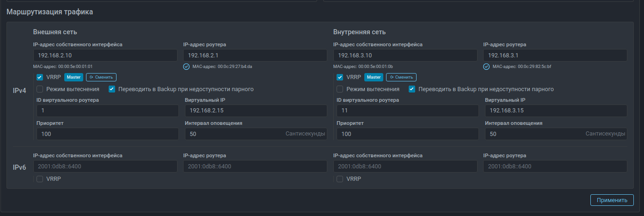The height and width of the screenshot is (216, 644).
Task: Uncheck Переводить в Backup for internal network
Action: pos(412,89)
